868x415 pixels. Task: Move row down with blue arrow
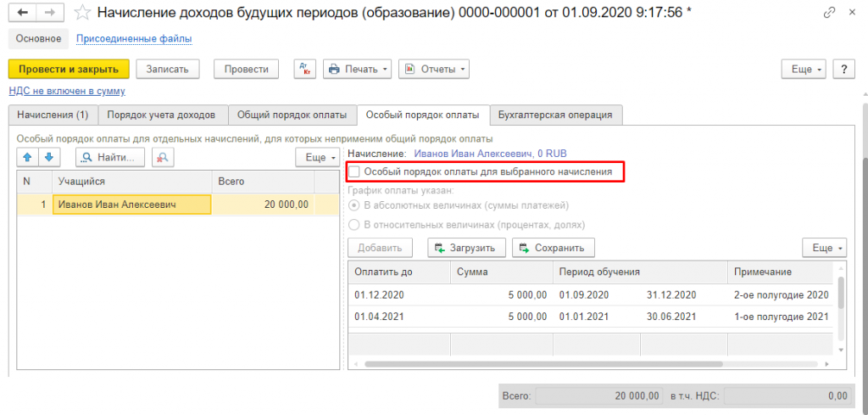point(49,157)
